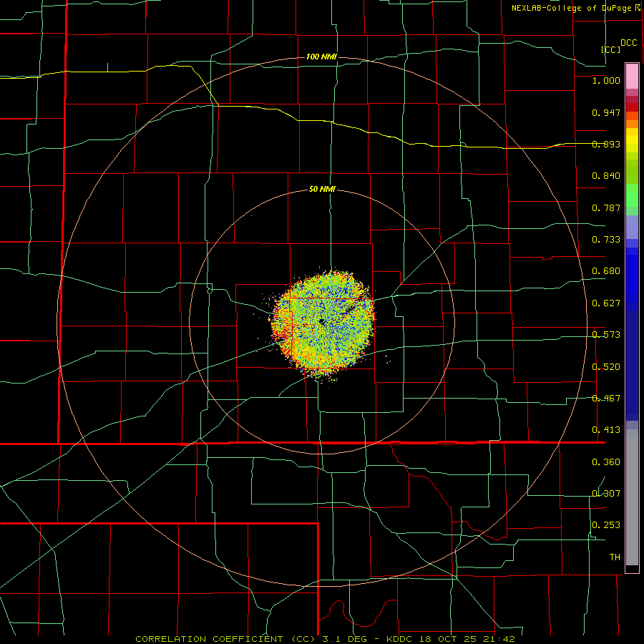Click the 0.947 color scale value

click(x=606, y=112)
